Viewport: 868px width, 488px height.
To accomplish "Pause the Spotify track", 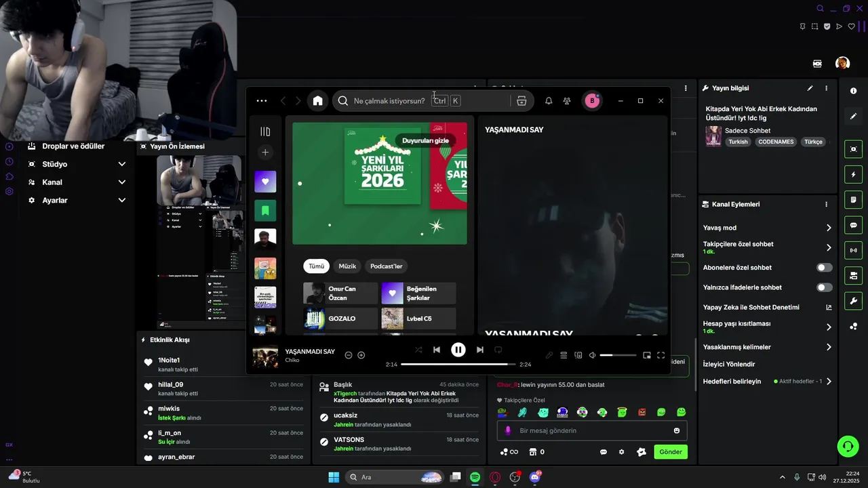I will (458, 350).
